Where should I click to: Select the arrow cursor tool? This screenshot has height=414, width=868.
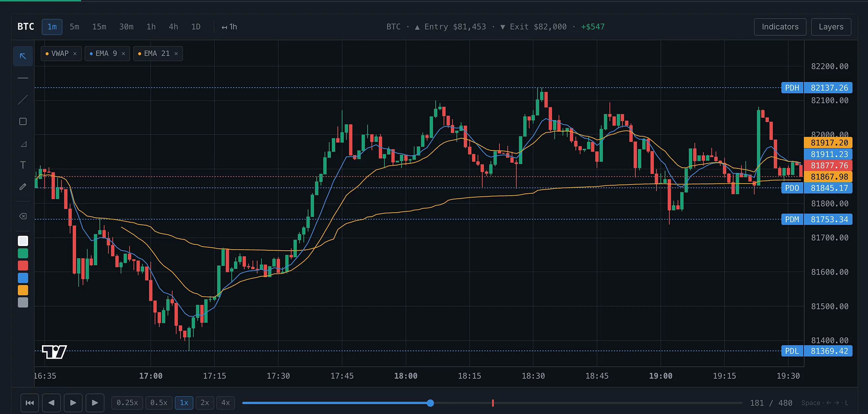(23, 56)
